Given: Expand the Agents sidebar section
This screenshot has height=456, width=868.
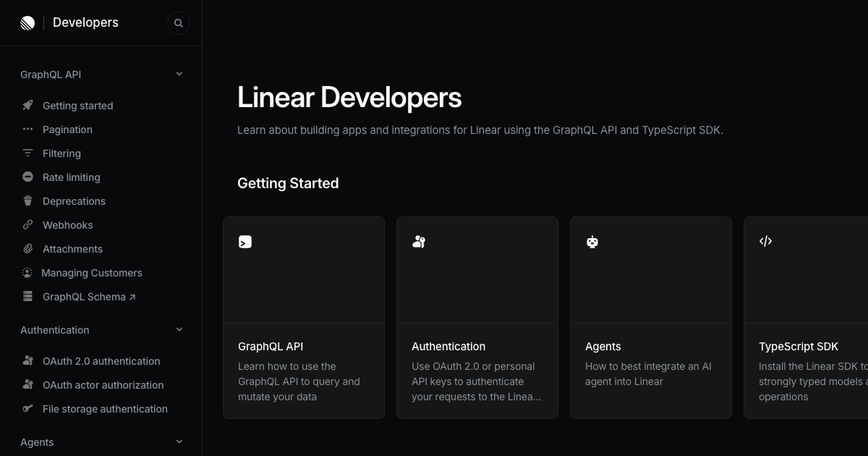Looking at the screenshot, I should pos(179,442).
